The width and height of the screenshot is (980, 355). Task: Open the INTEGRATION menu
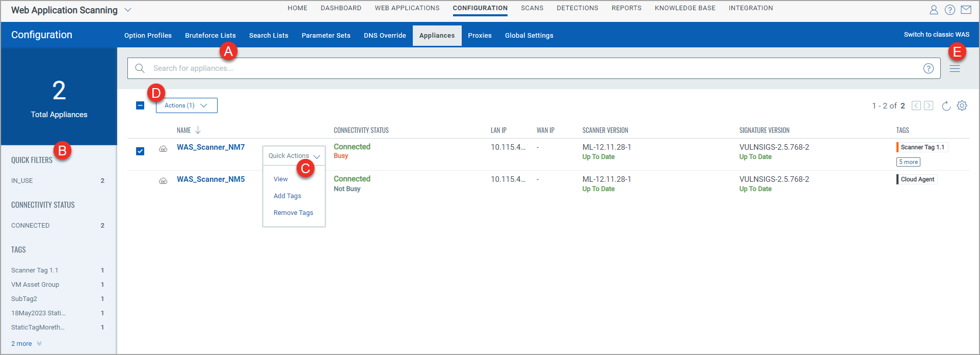[751, 8]
